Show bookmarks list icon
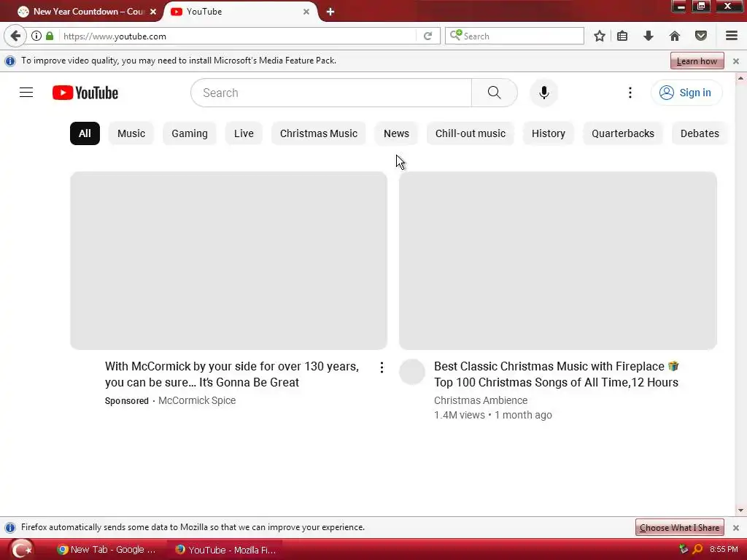 pyautogui.click(x=622, y=36)
